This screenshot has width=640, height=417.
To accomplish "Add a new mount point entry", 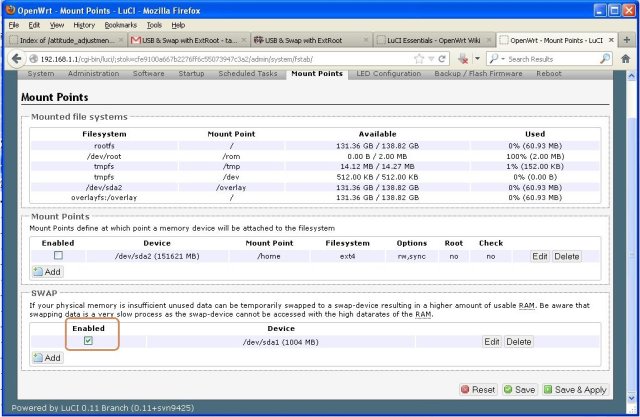I will 47,271.
